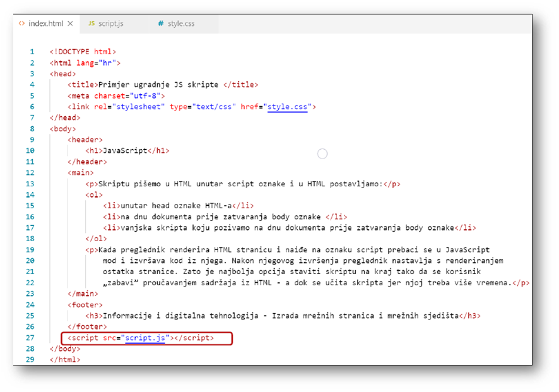
Task: Click the title text 'Primjer ugradnje JS skripte'
Action: click(x=158, y=85)
